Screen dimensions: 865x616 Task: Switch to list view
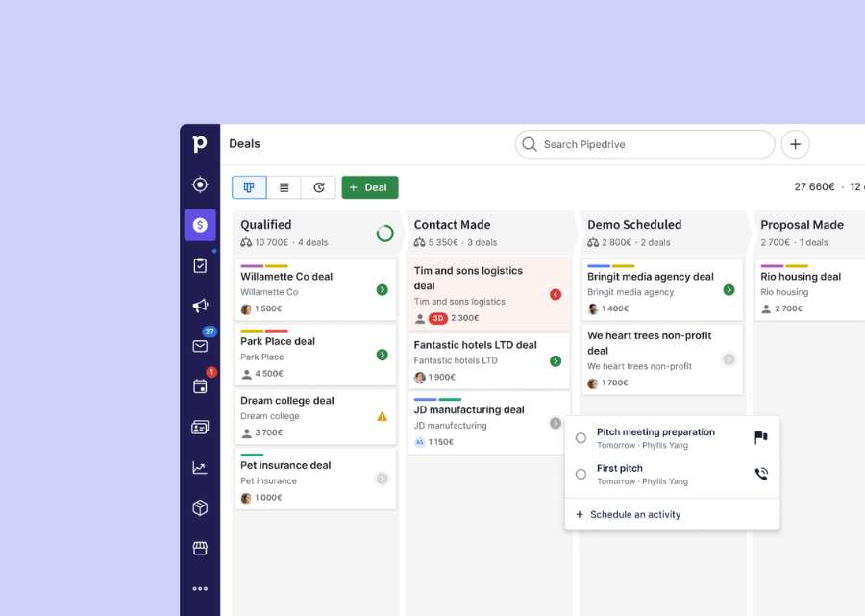284,187
